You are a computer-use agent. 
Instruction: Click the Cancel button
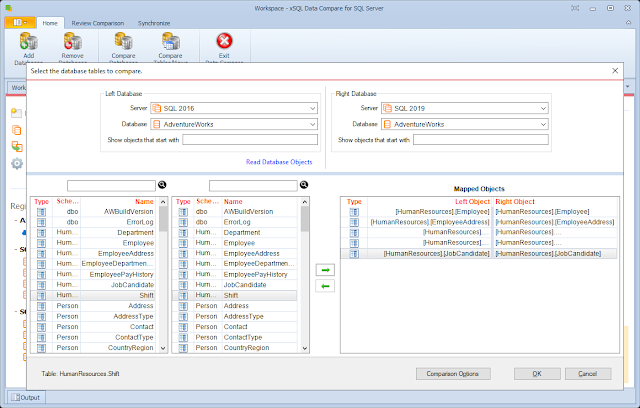[x=588, y=374]
